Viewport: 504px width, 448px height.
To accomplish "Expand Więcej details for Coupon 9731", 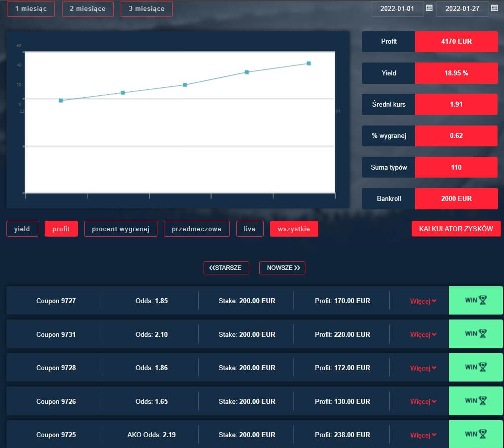I will [x=423, y=334].
